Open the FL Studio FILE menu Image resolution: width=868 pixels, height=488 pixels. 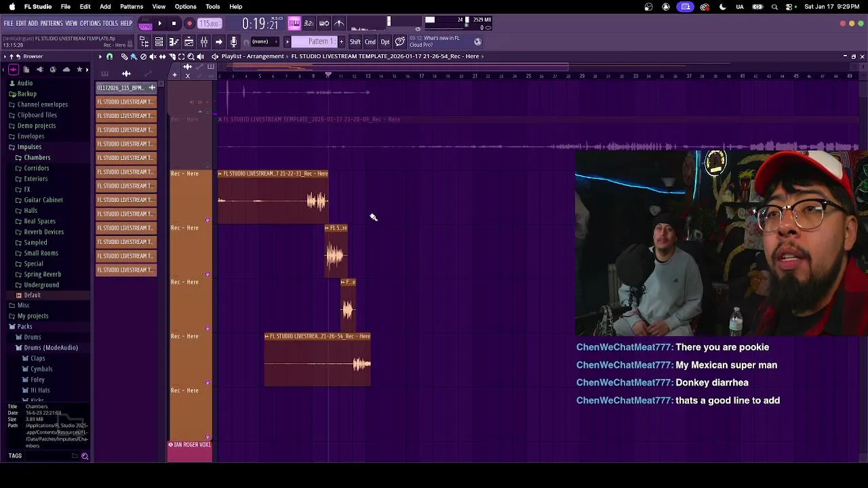[8, 23]
